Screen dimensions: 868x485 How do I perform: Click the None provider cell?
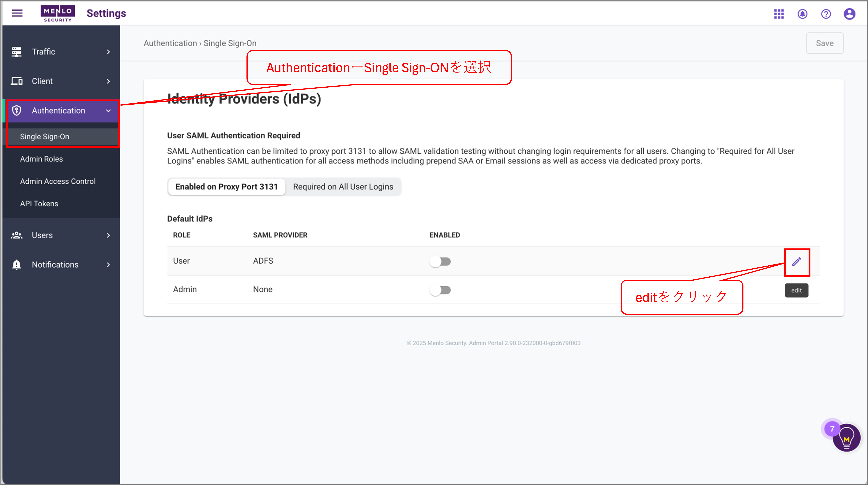pyautogui.click(x=263, y=290)
